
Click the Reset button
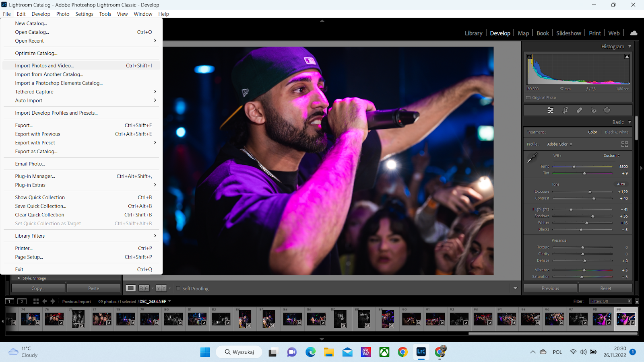click(606, 288)
